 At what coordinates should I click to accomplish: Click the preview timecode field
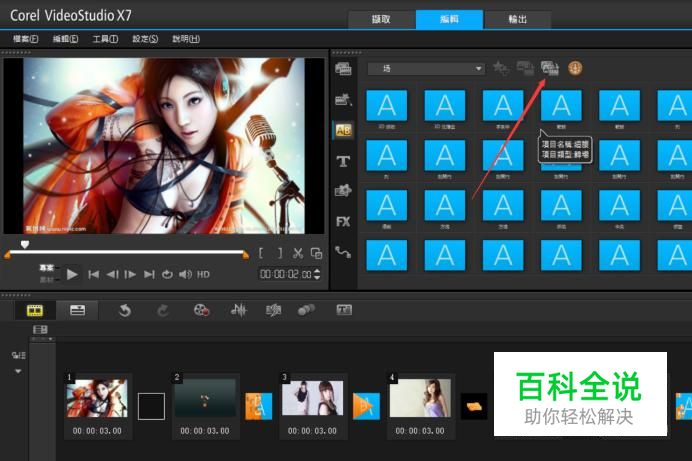(x=286, y=274)
